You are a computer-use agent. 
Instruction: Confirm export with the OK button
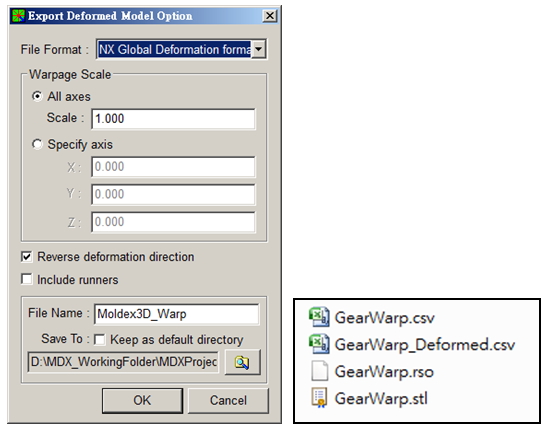(x=143, y=400)
